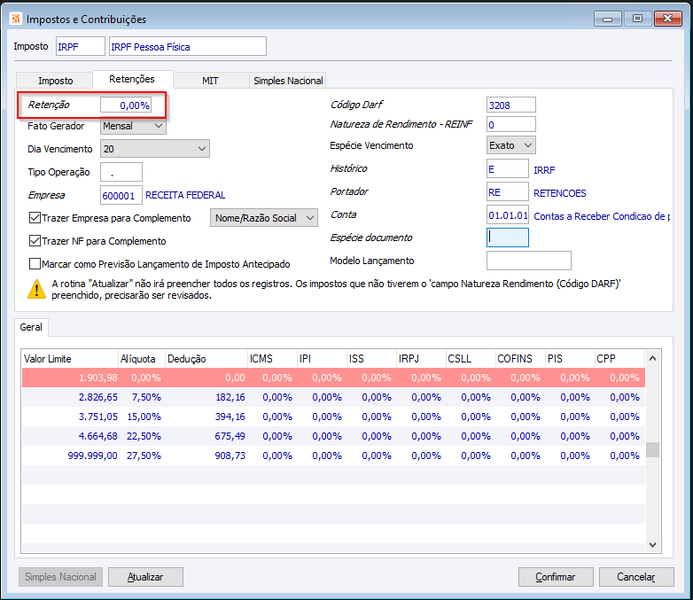Switch to the Imposto tab
This screenshot has height=600, width=693.
pos(55,80)
